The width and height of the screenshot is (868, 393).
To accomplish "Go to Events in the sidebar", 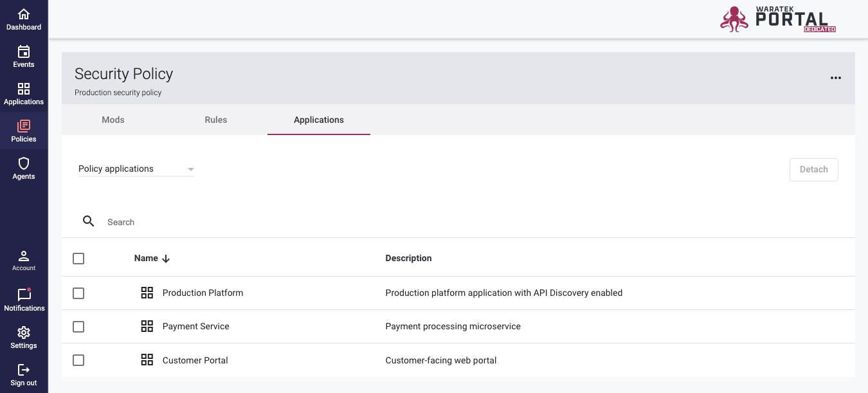I will coord(24,57).
